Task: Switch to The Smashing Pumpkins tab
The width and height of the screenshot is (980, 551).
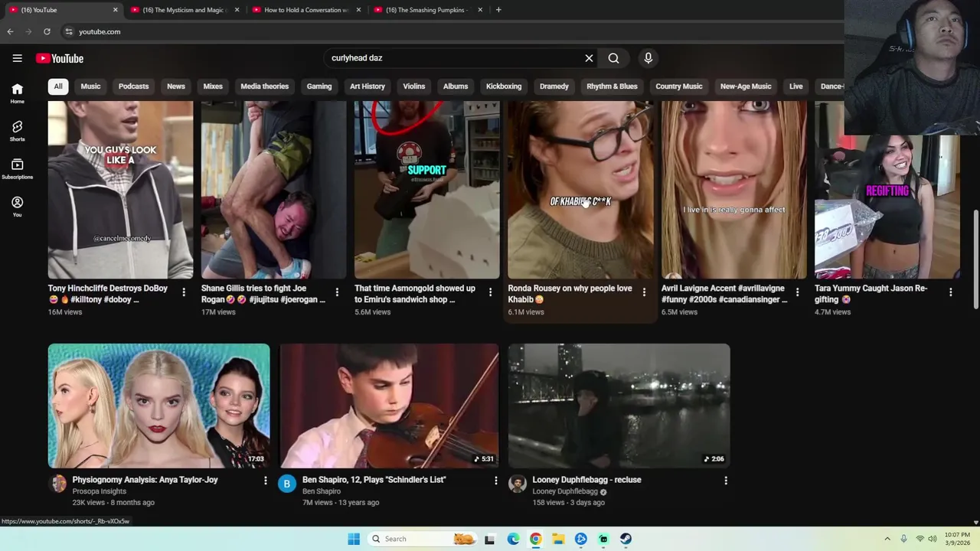Action: [x=426, y=10]
